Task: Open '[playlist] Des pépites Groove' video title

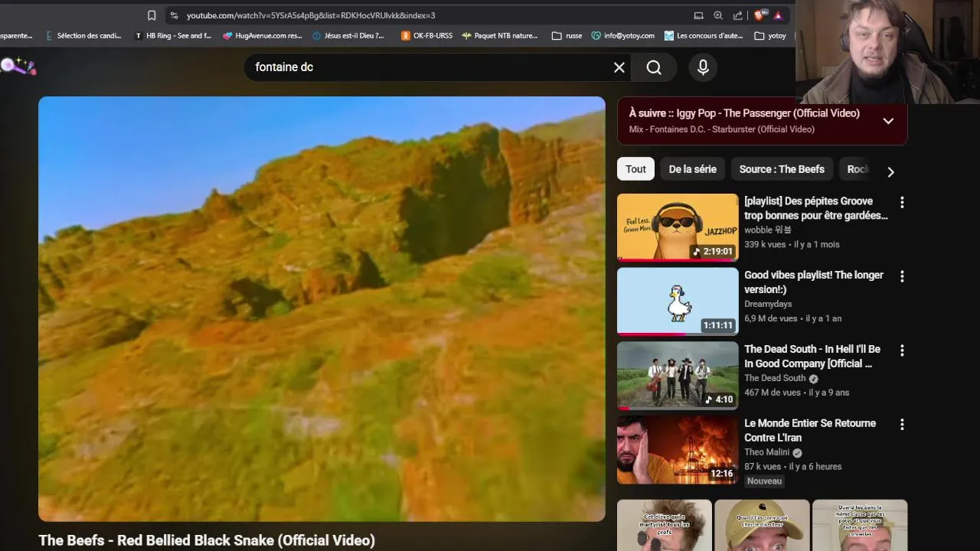Action: 816,208
